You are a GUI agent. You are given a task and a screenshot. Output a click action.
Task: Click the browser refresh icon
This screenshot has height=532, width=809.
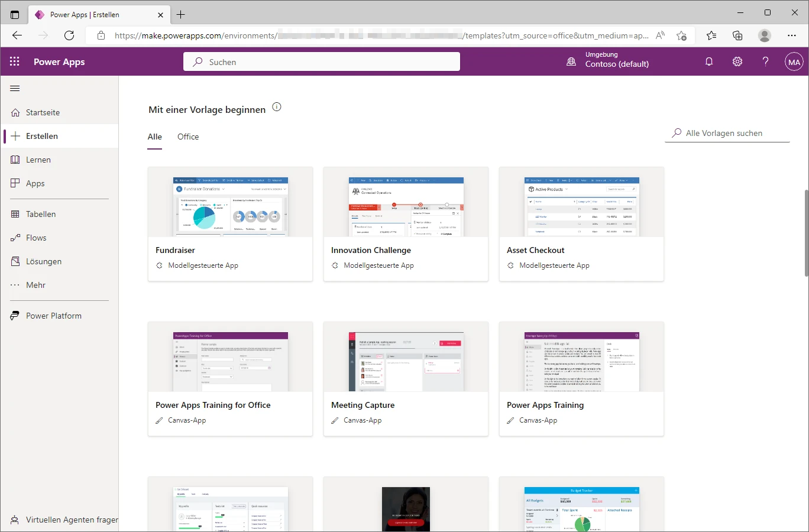(x=69, y=35)
